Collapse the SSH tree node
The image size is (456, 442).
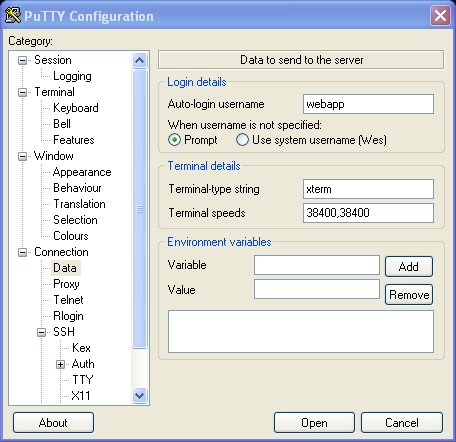pos(41,332)
